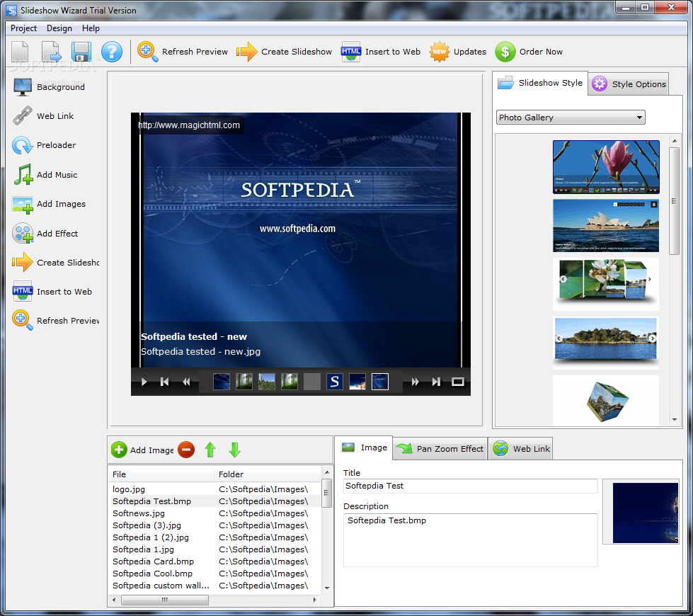Image resolution: width=693 pixels, height=616 pixels.
Task: Rewind thumbnails with the double-left arrow
Action: [x=186, y=382]
